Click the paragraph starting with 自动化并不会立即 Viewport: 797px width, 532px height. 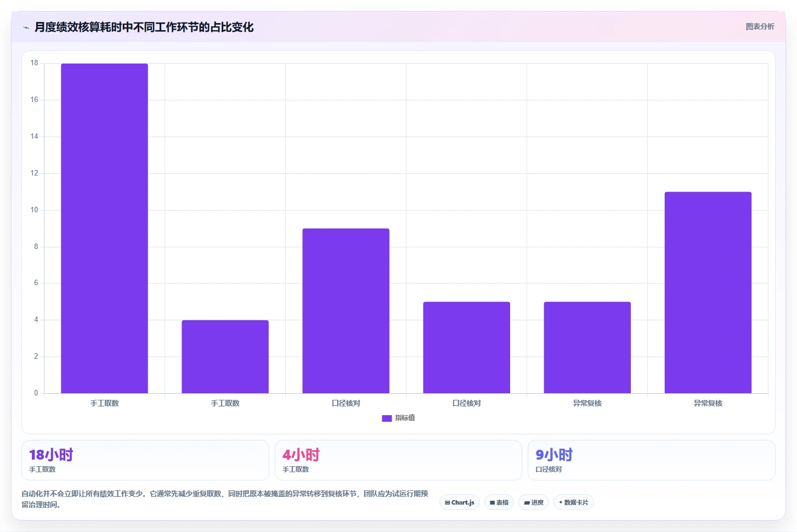225,499
